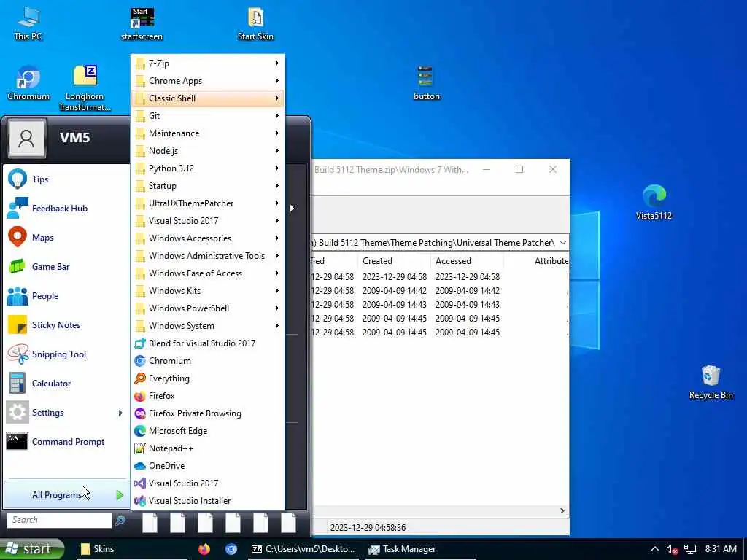This screenshot has width=747, height=560.
Task: Select the Start Skin desktop file
Action: (x=255, y=24)
